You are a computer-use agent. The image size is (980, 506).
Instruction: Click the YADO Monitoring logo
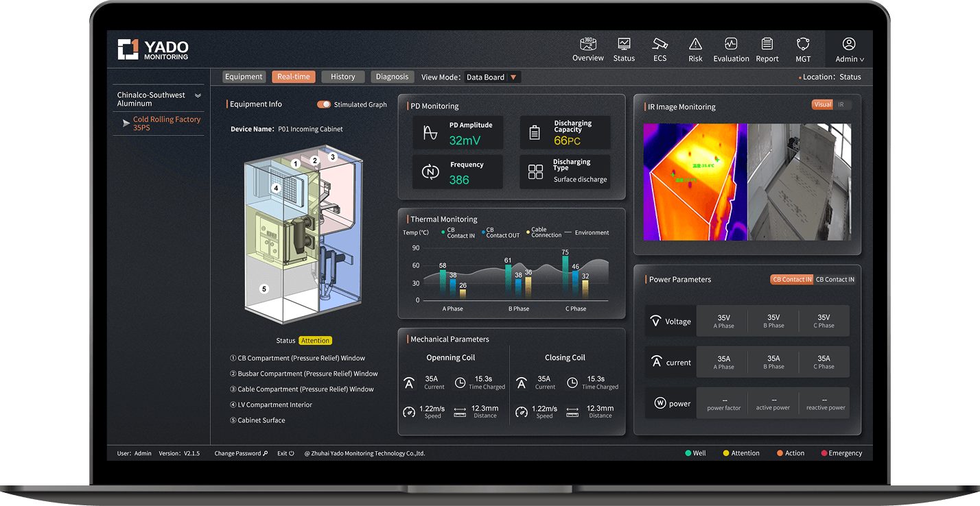[153, 49]
